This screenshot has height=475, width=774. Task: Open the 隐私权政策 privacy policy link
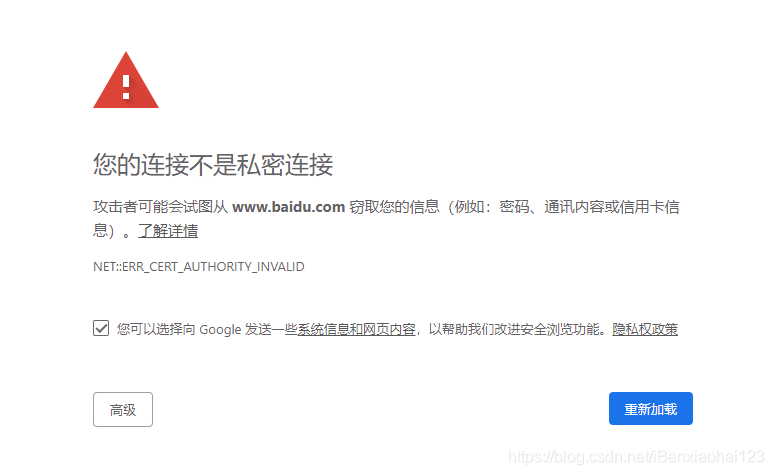click(645, 329)
